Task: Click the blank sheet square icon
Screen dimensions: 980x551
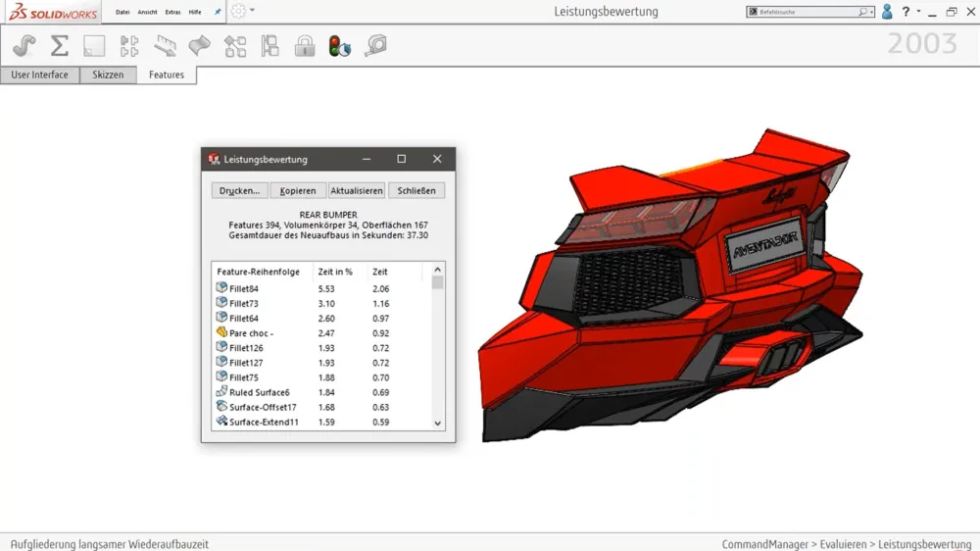Action: 94,46
